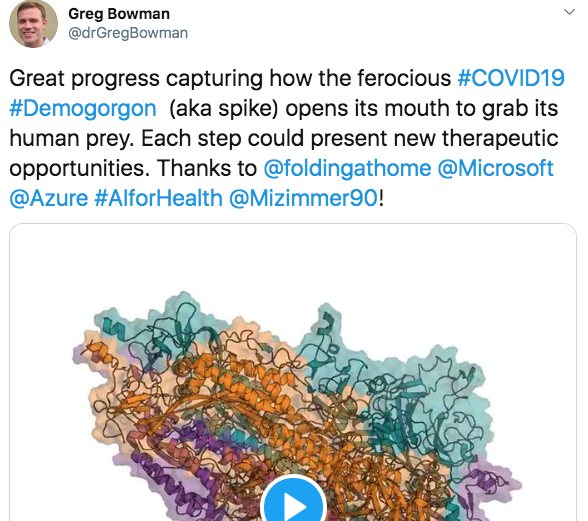
Task: Click the Greg Bowman display name
Action: [119, 14]
